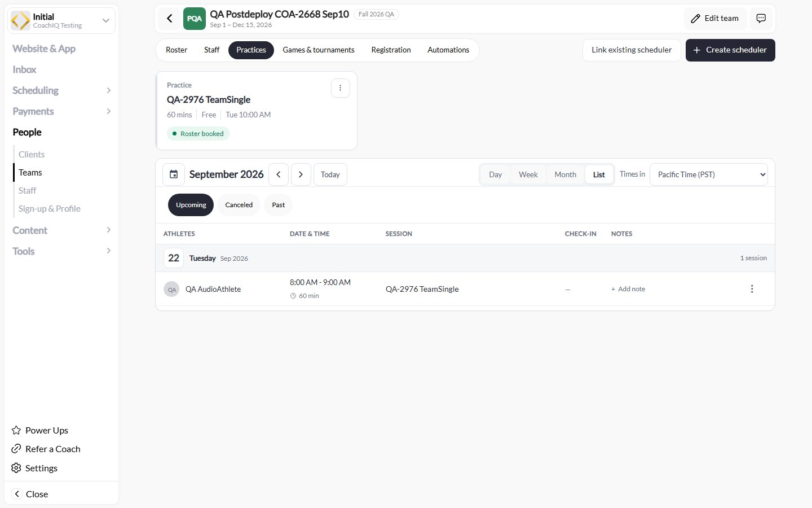Open the Automations tab
Screen dimensions: 812x508
(x=448, y=50)
